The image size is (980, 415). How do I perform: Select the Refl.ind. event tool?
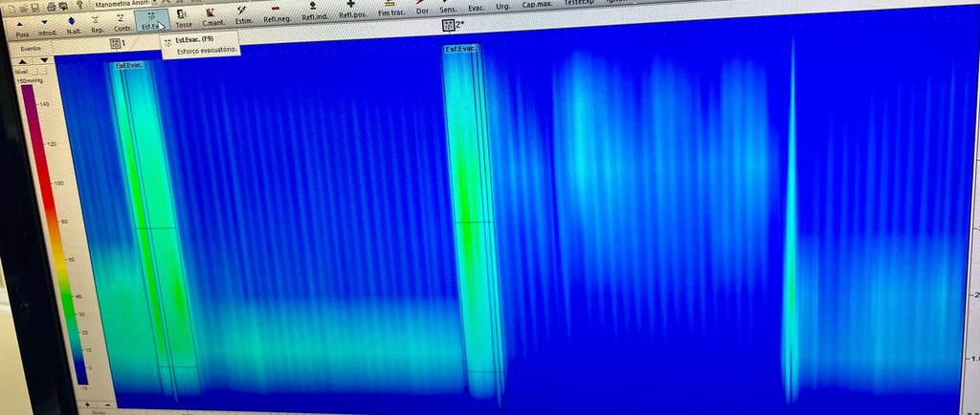click(314, 11)
